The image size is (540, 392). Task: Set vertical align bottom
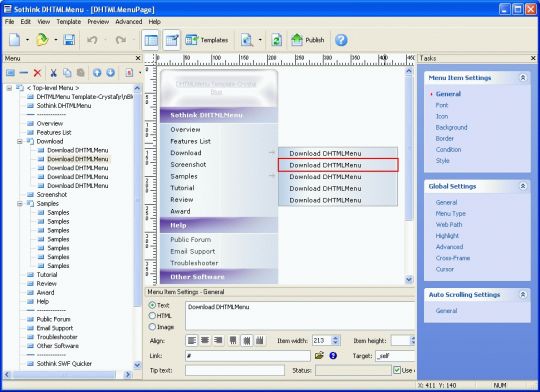point(260,341)
